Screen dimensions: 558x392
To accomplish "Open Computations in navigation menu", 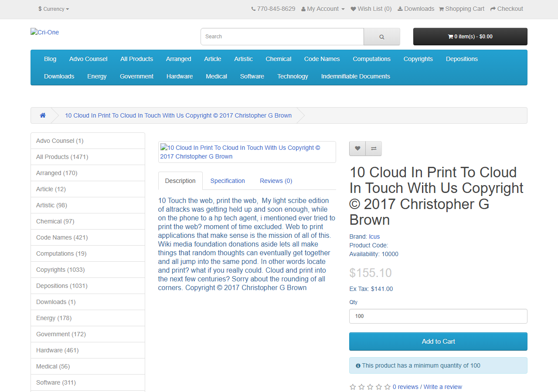I will tap(372, 59).
